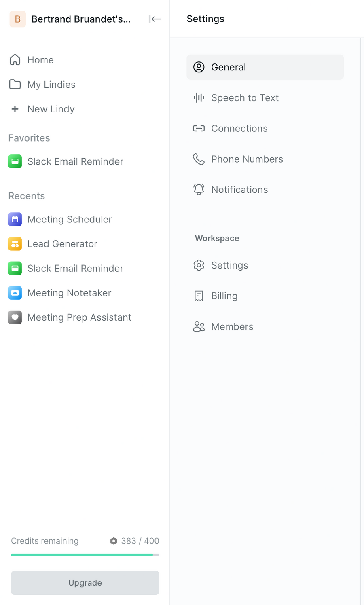Viewport: 364px width, 605px height.
Task: Click the Meeting Notetaker icon
Action: (x=15, y=293)
